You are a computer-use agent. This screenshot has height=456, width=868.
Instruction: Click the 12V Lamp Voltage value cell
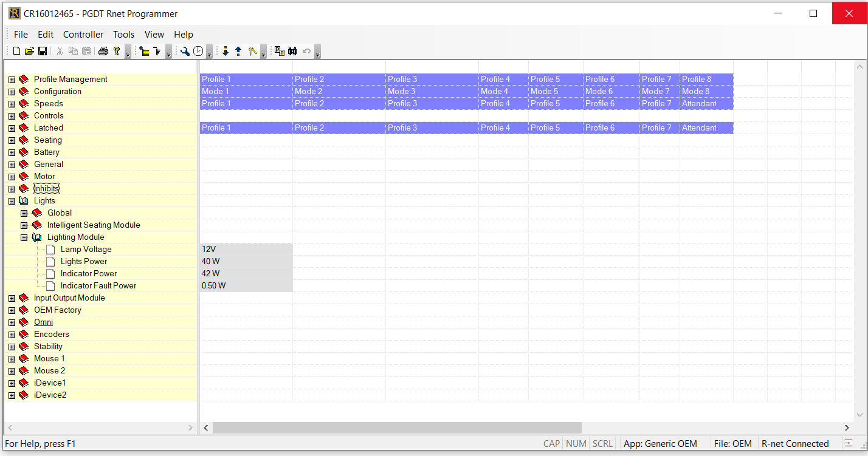[x=246, y=250]
